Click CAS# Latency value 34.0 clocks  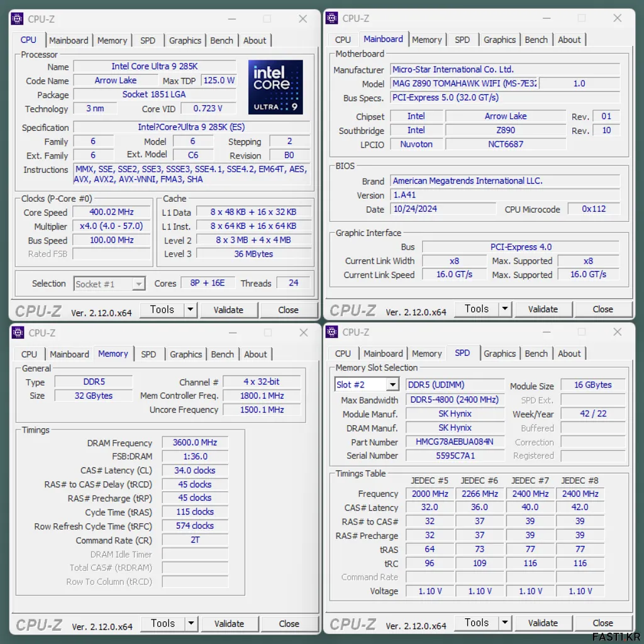pyautogui.click(x=195, y=470)
